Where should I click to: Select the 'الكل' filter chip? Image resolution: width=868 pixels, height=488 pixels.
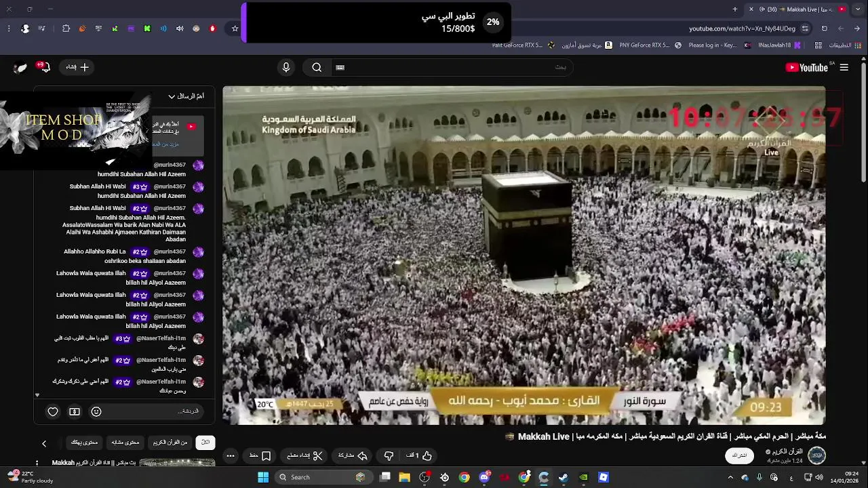pyautogui.click(x=205, y=443)
